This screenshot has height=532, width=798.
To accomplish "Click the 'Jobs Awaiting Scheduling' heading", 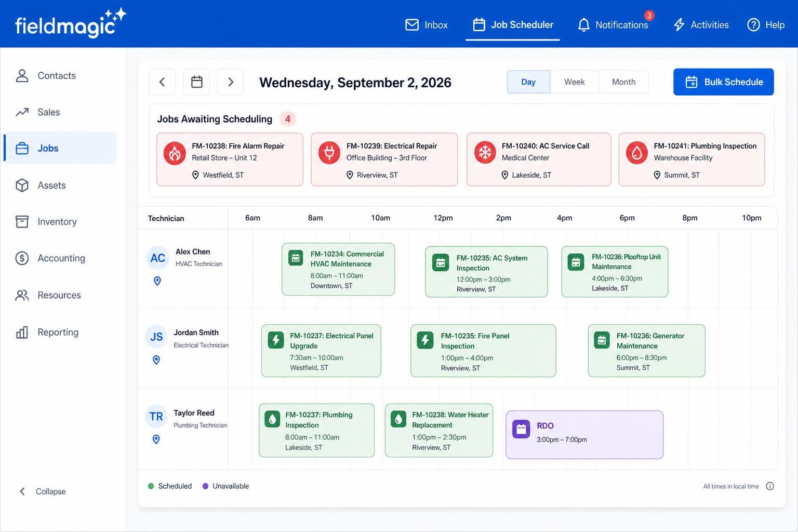I will (215, 119).
